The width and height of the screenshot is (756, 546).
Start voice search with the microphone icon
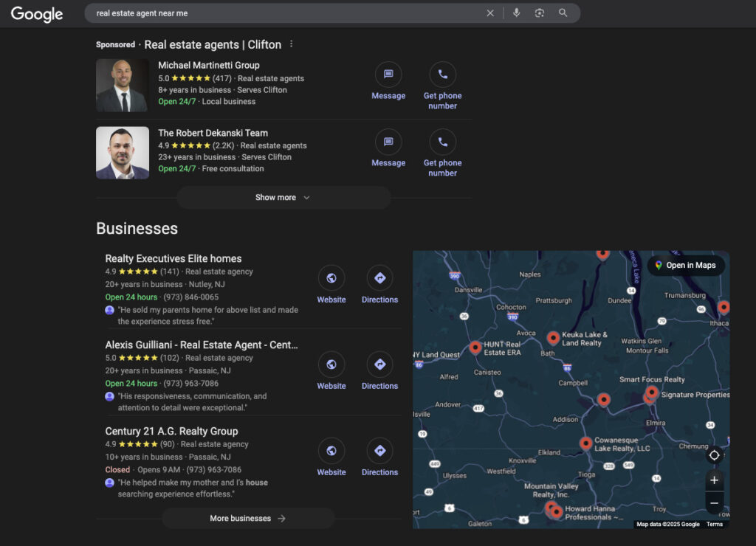(x=516, y=13)
